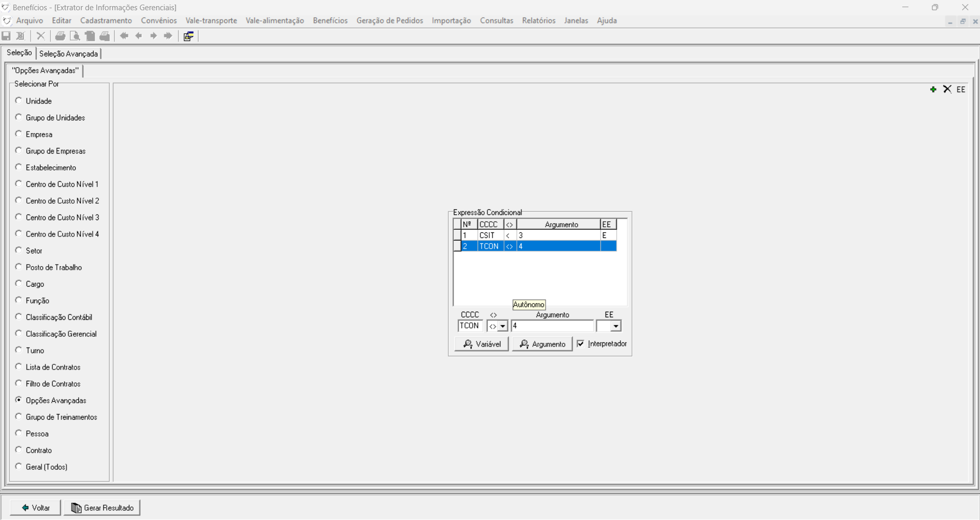Open the Consultas menu
The width and height of the screenshot is (980, 520).
click(x=496, y=20)
